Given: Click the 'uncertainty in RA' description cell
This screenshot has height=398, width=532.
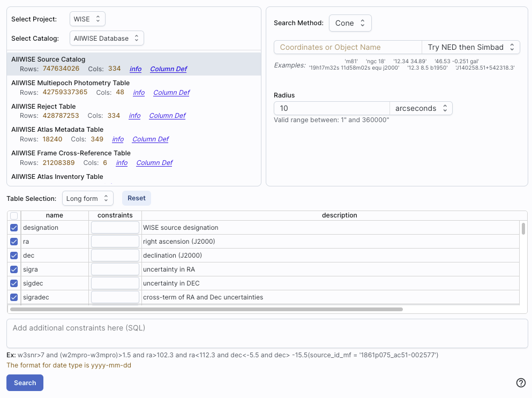Looking at the screenshot, I should pyautogui.click(x=331, y=269).
